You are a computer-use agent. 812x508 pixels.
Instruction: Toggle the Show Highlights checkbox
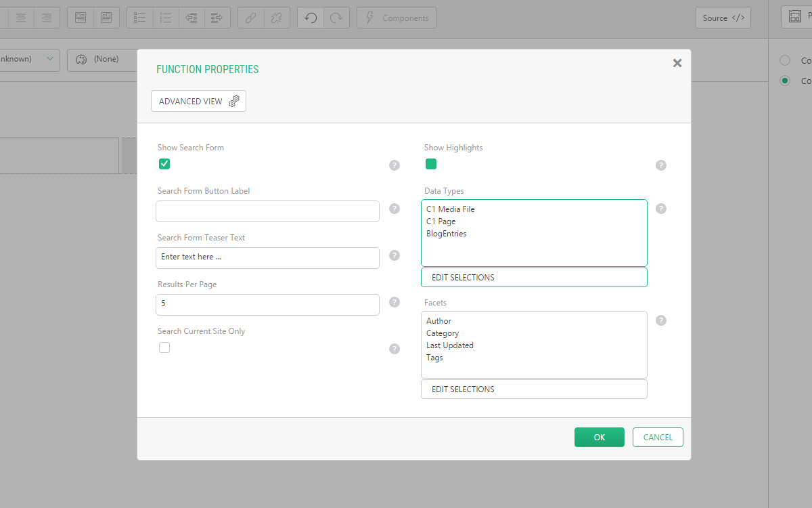[x=431, y=164]
